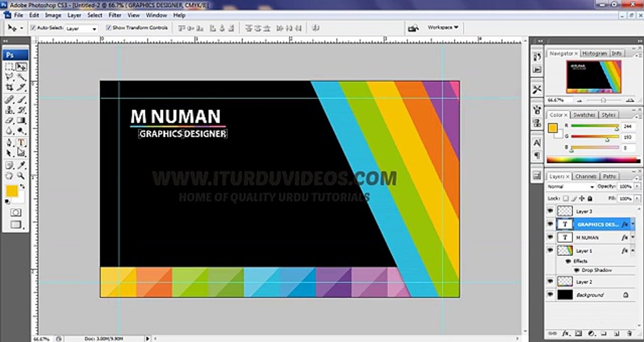644x342 pixels.
Task: Hide the M NUMAN text layer
Action: coord(551,237)
